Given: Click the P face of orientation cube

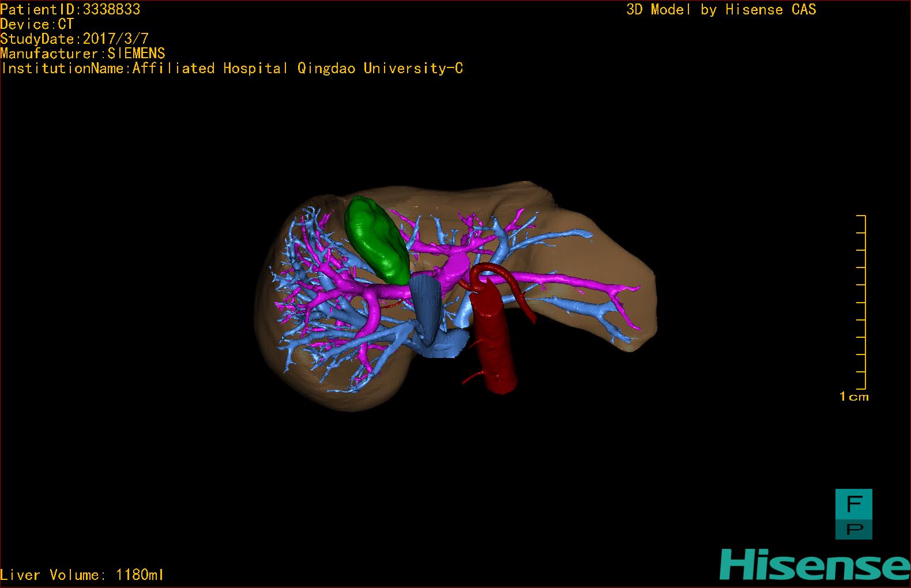Looking at the screenshot, I should 854,529.
